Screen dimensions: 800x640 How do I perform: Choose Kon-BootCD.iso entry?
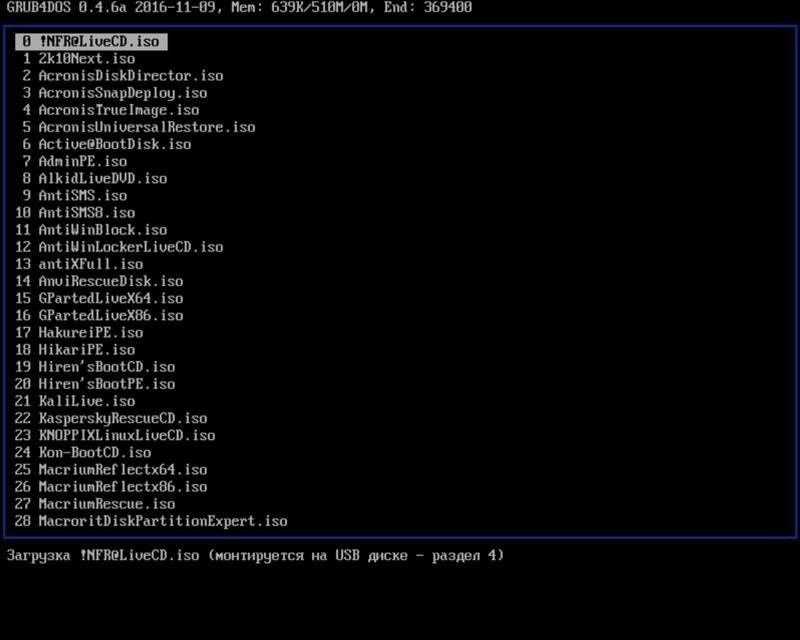point(83,453)
